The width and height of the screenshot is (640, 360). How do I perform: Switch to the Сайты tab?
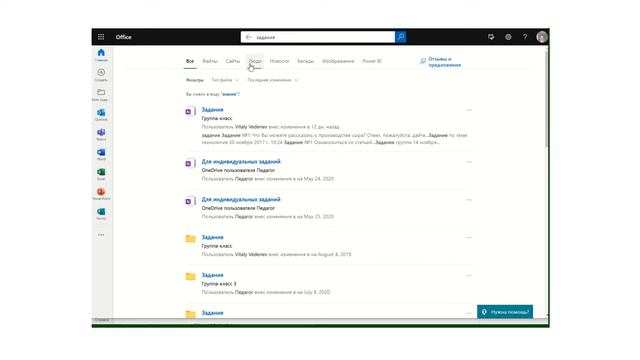pyautogui.click(x=233, y=61)
